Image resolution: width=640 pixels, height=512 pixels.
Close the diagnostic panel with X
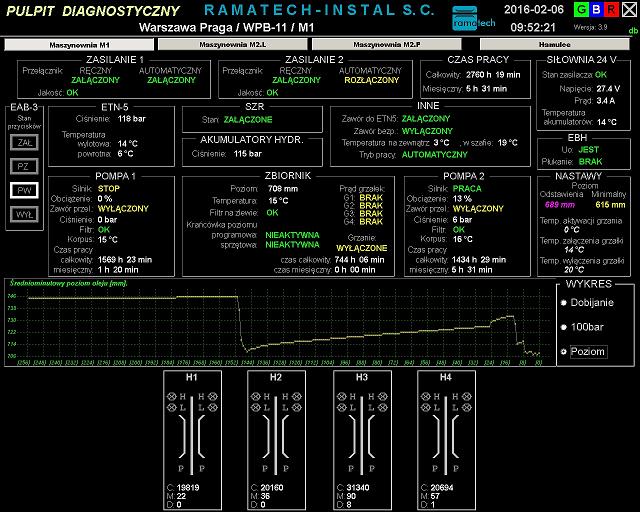coord(629,9)
